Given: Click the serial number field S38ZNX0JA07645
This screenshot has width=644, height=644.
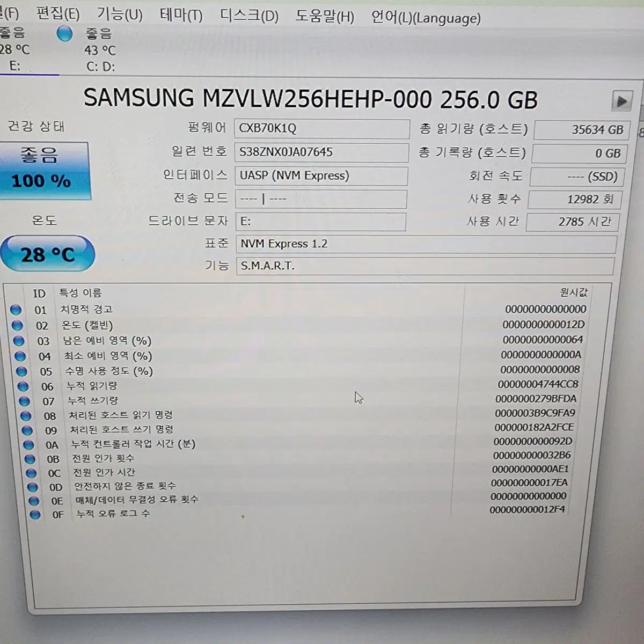Looking at the screenshot, I should [x=321, y=152].
